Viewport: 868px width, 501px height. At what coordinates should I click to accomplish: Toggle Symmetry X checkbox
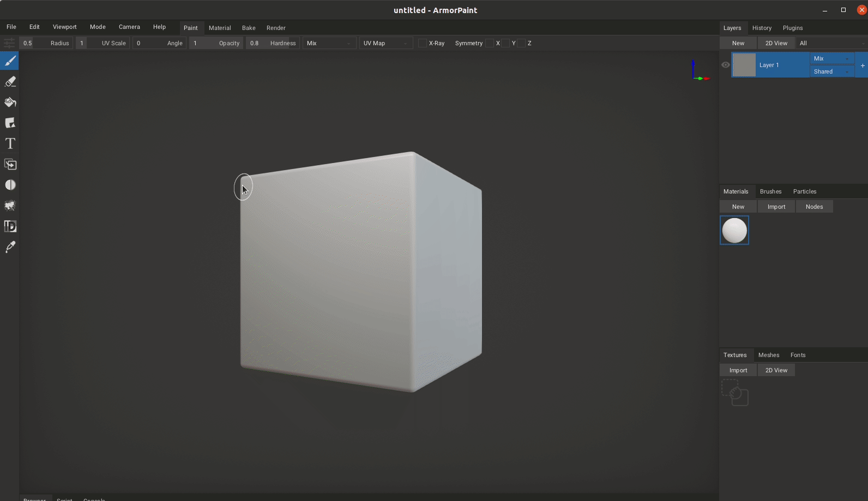490,43
